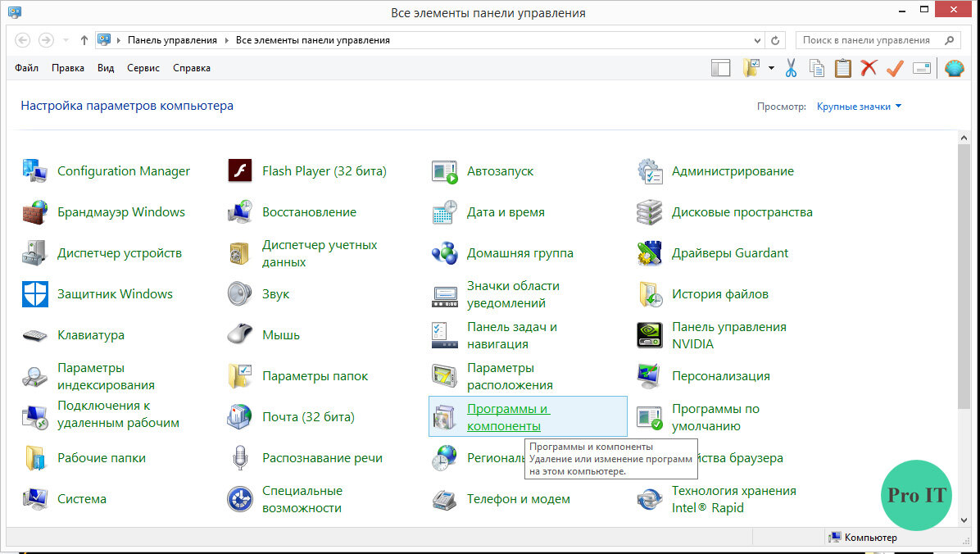Click the Защитник Windows shield icon
The height and width of the screenshot is (554, 980).
[35, 294]
